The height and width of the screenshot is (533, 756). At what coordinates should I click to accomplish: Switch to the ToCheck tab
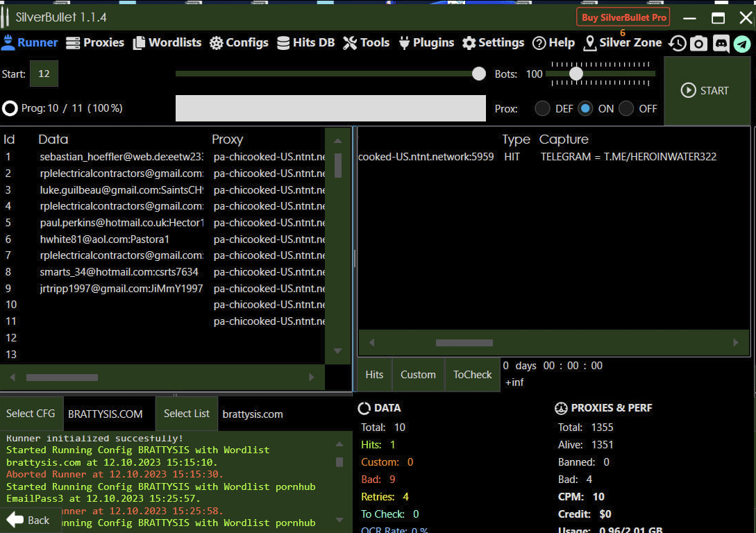coord(472,375)
